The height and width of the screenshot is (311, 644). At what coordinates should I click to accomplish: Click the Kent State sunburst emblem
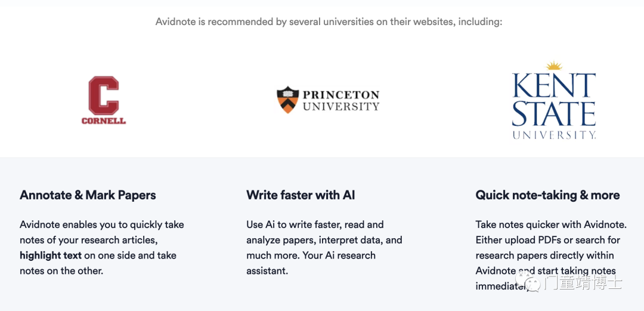553,66
